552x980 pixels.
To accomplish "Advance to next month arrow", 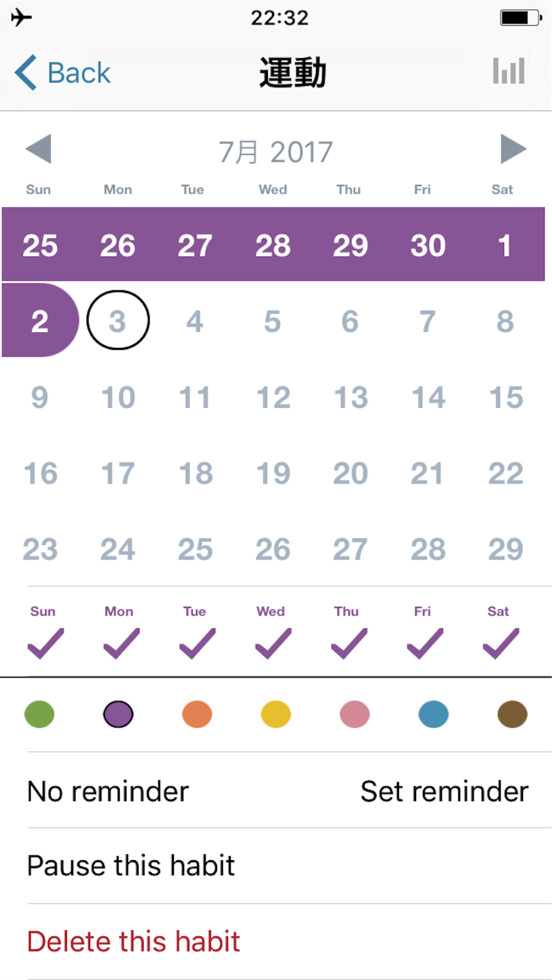I will [513, 150].
